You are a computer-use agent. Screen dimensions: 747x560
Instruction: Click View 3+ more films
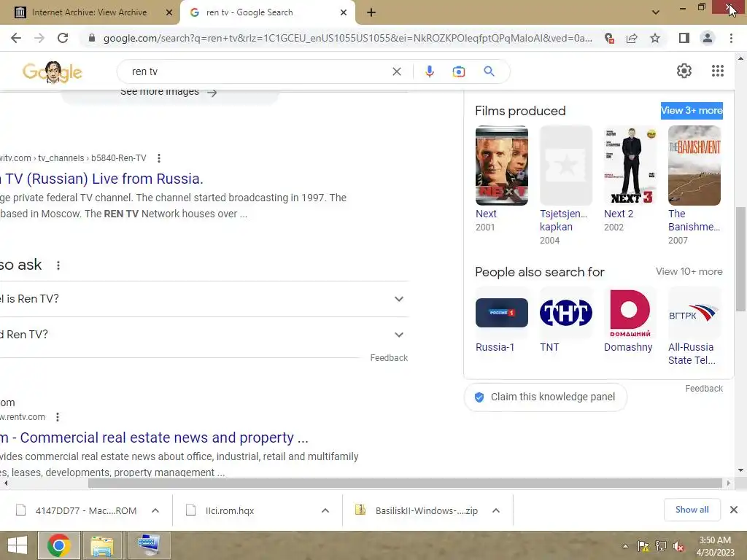coord(692,111)
